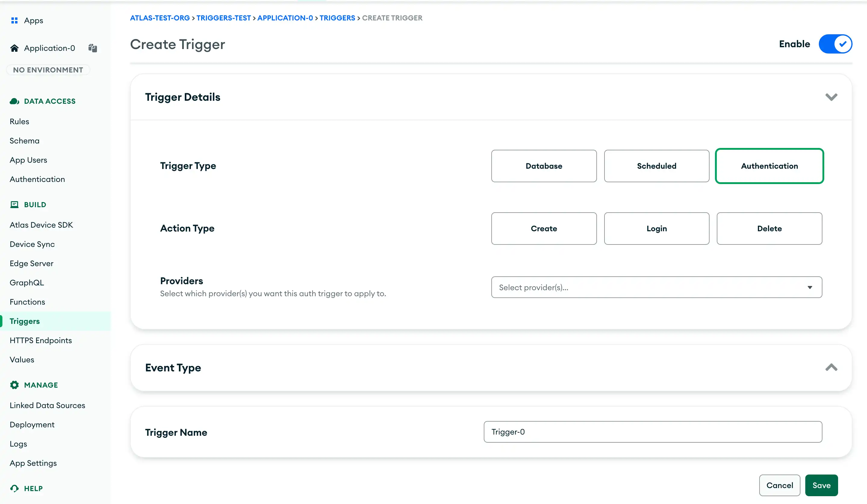Select the Create action type
Image resolution: width=867 pixels, height=504 pixels.
[x=543, y=228]
